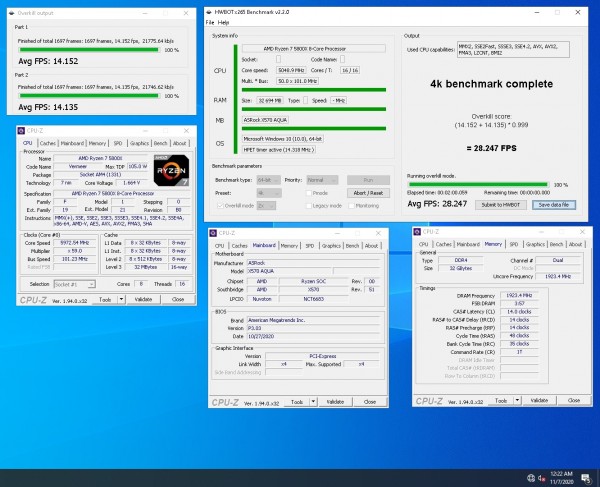Toggle the Legacy mode checkbox
This screenshot has width=600, height=487.
[308, 206]
